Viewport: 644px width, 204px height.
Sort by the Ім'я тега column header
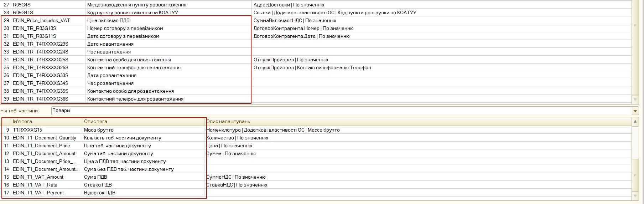pyautogui.click(x=47, y=122)
